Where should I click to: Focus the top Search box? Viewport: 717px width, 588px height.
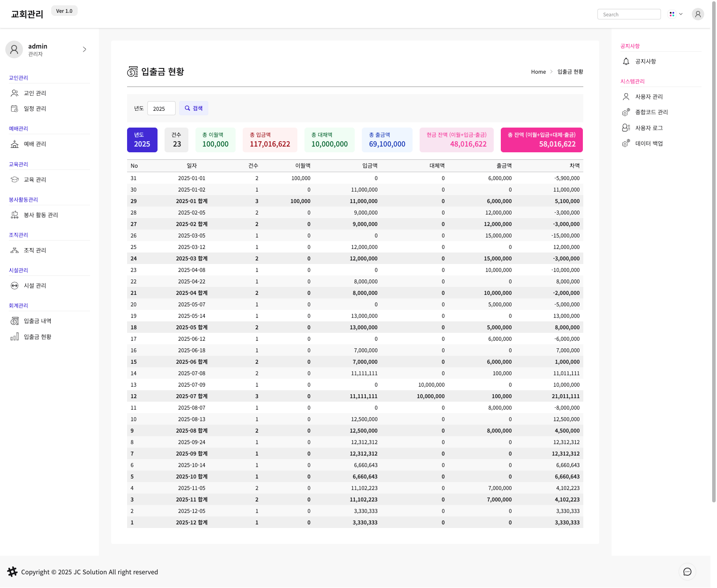pos(629,15)
